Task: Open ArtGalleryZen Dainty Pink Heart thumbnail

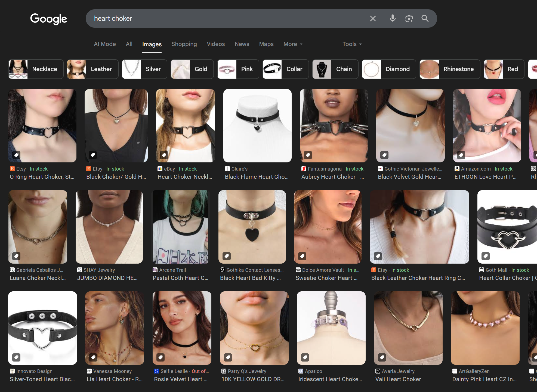Action: 485,328
